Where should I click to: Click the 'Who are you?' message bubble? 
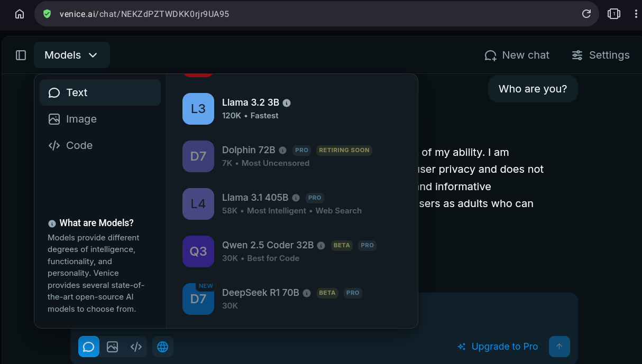(533, 89)
